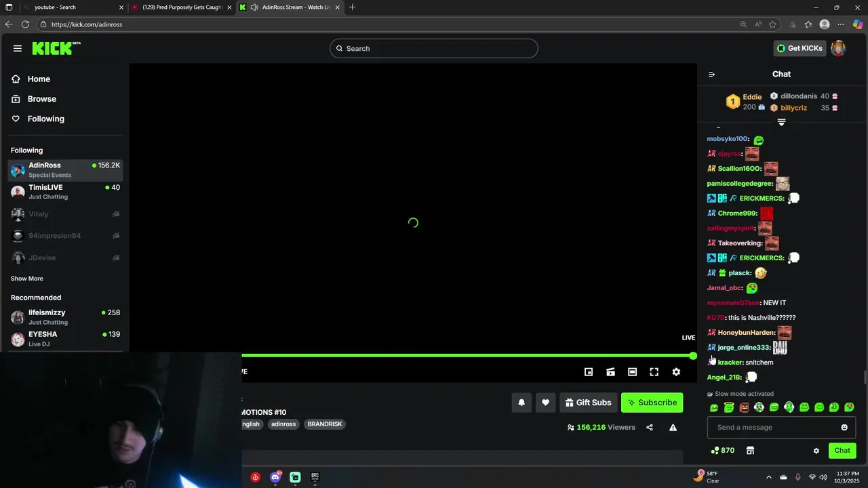The image size is (868, 488).
Task: Click the KICK logo
Action: 56,48
